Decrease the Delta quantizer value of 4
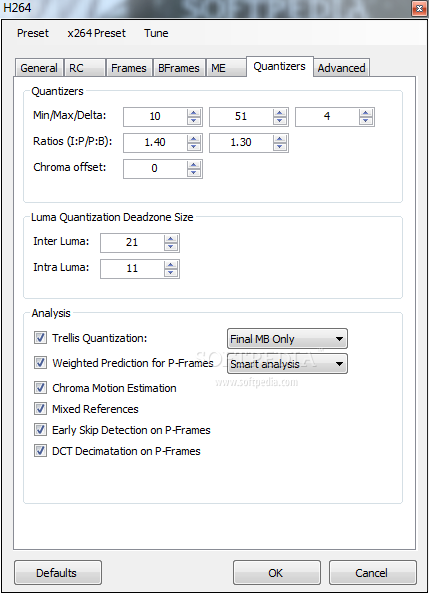429x594 pixels. pyautogui.click(x=366, y=120)
